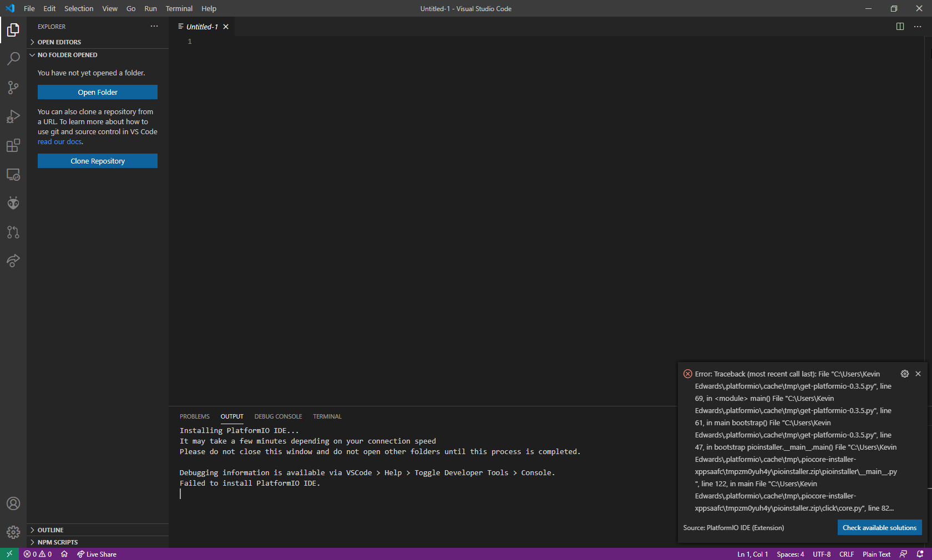This screenshot has height=560, width=932.
Task: Open the Source Control view icon
Action: [13, 88]
